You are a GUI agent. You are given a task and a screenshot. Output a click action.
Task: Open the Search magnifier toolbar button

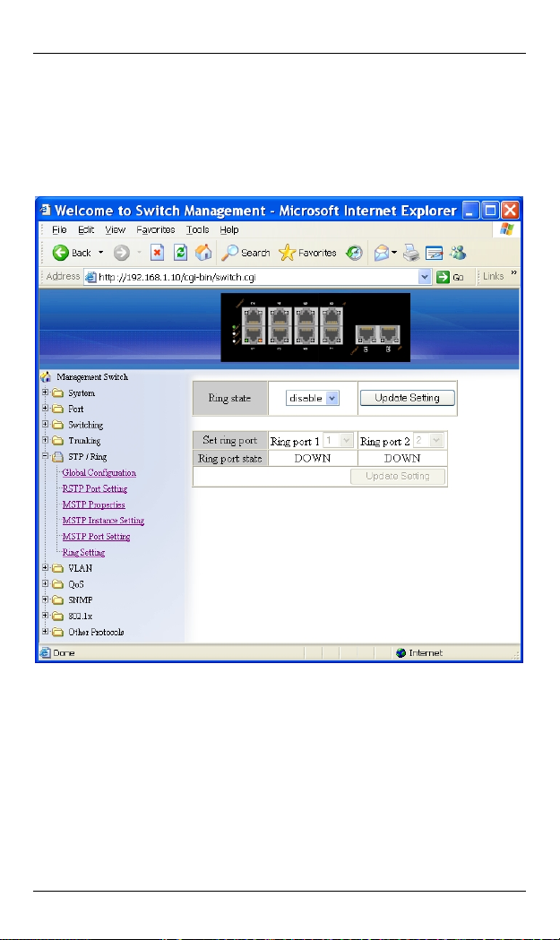tap(246, 253)
